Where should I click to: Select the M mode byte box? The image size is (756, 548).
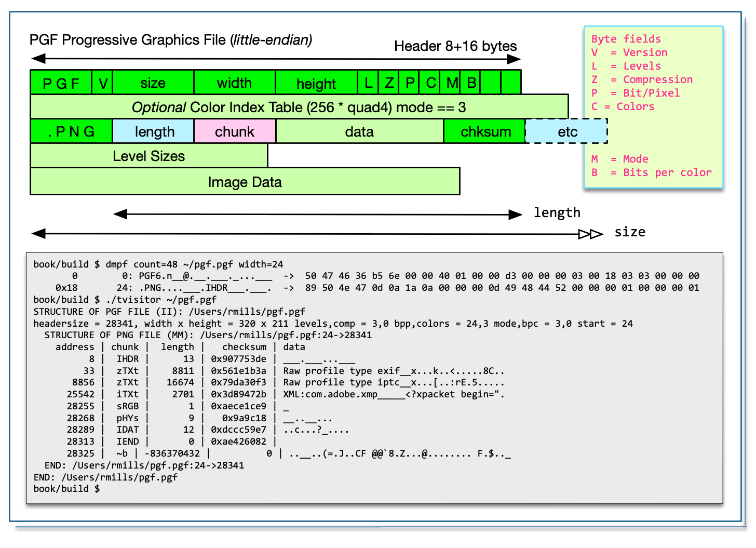click(x=451, y=83)
